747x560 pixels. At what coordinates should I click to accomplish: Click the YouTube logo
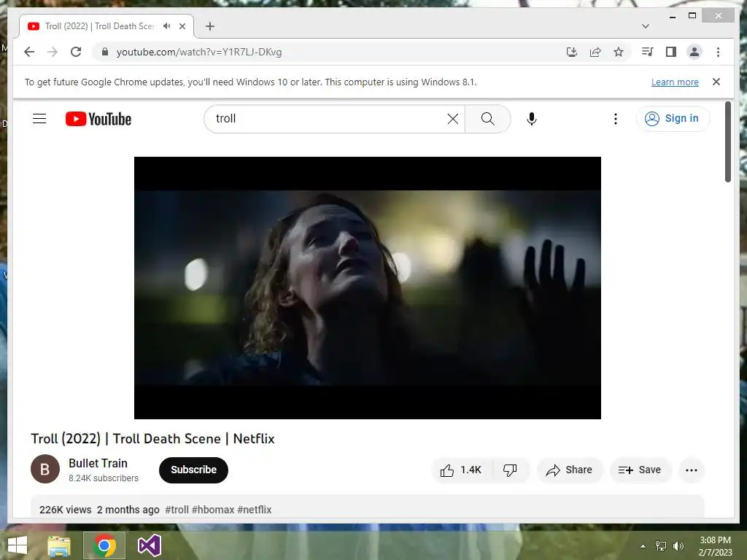[x=98, y=119]
